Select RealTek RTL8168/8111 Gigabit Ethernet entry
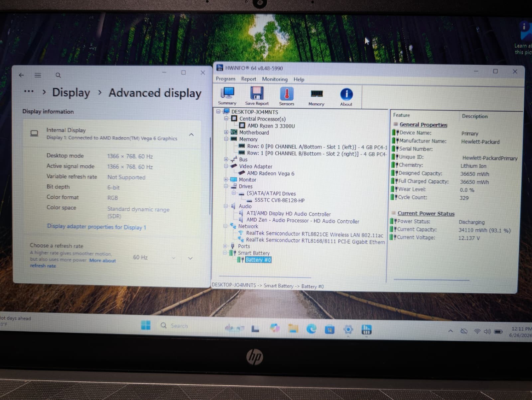Viewport: 532px width, 400px height. (x=315, y=241)
